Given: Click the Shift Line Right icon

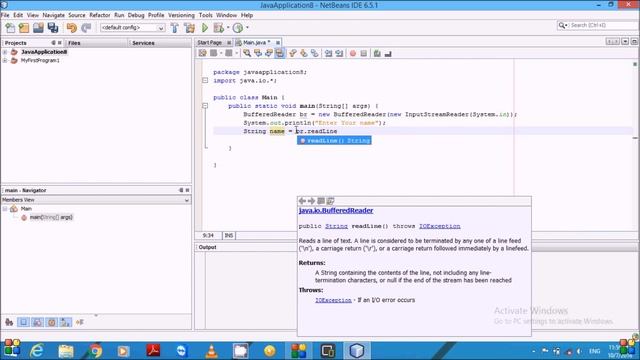Looking at the screenshot, I should (x=340, y=53).
